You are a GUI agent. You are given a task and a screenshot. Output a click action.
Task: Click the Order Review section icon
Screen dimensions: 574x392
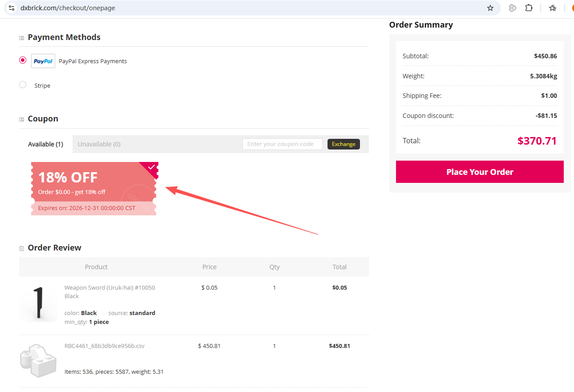click(21, 248)
